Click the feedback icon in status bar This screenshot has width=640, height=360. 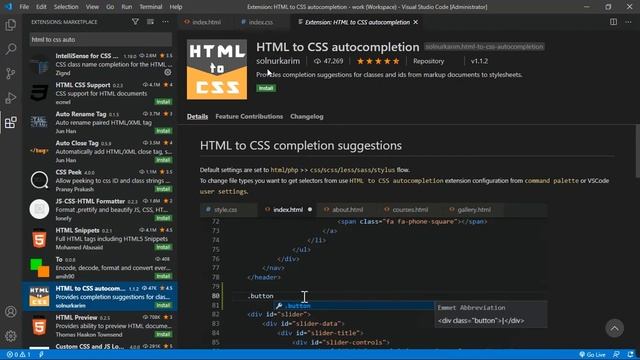pyautogui.click(x=616, y=355)
